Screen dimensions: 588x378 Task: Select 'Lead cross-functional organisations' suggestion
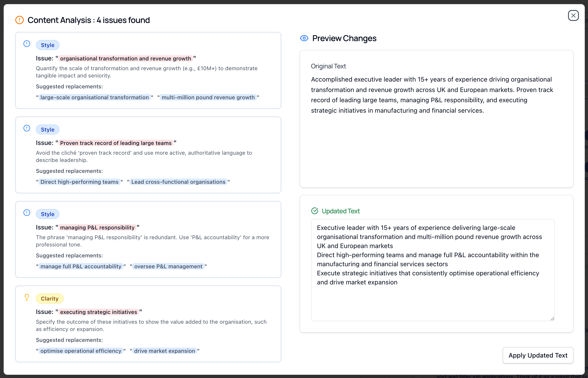178,182
